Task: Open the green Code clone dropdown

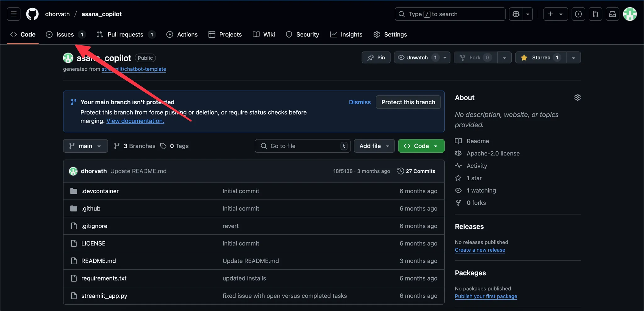Action: [x=421, y=146]
